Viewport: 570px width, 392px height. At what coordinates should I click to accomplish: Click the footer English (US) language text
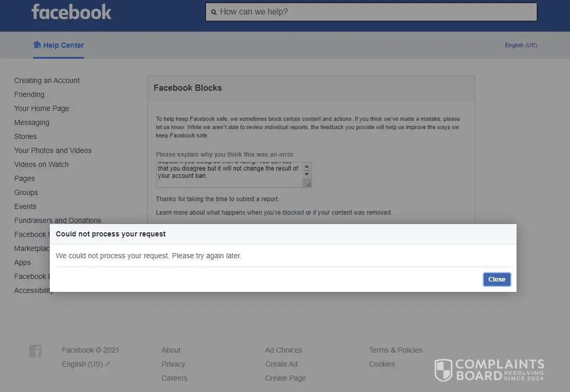point(82,364)
